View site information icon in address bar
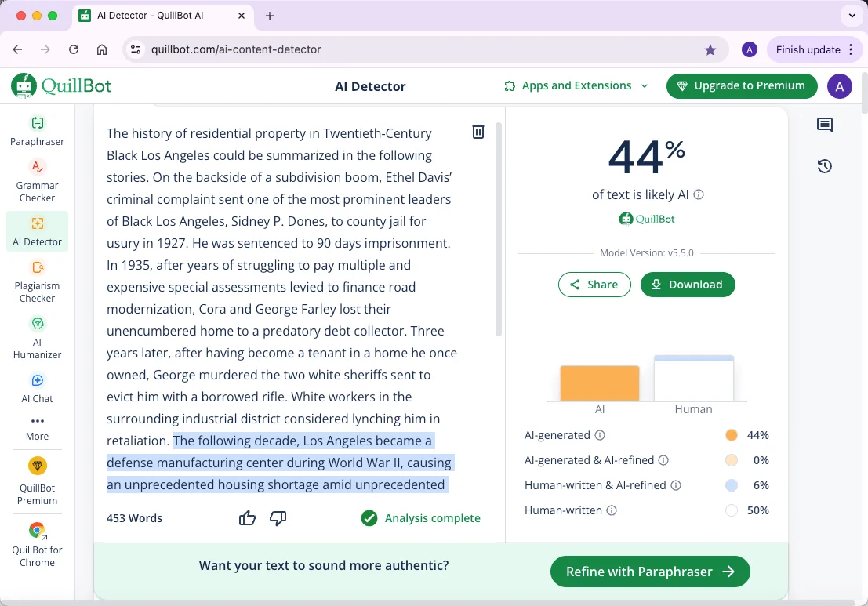Screen dimensions: 868x606 136,49
